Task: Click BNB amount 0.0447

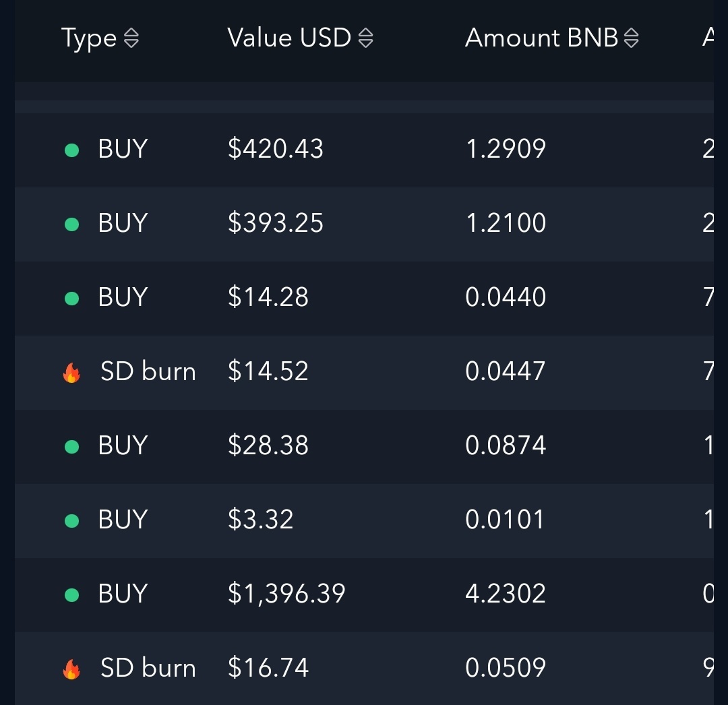Action: tap(506, 371)
